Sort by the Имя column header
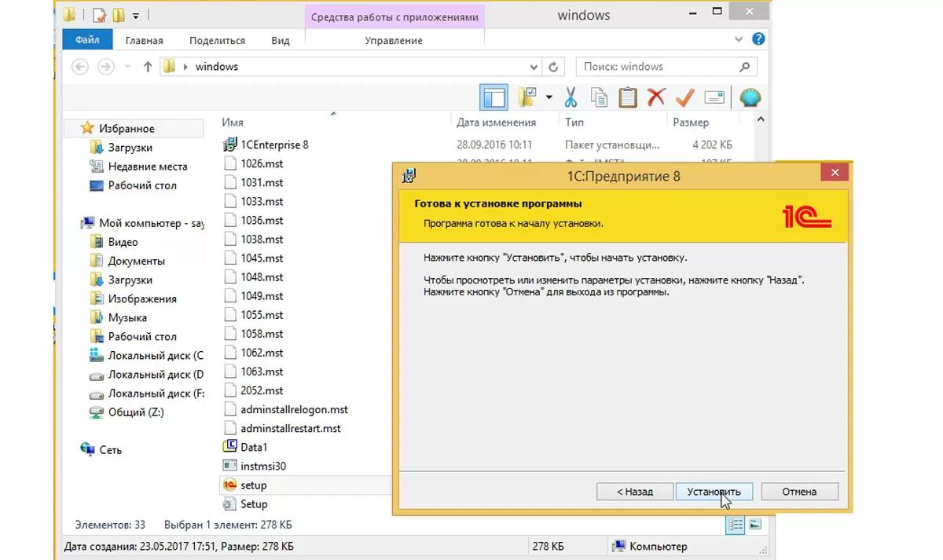943x560 pixels. point(233,123)
